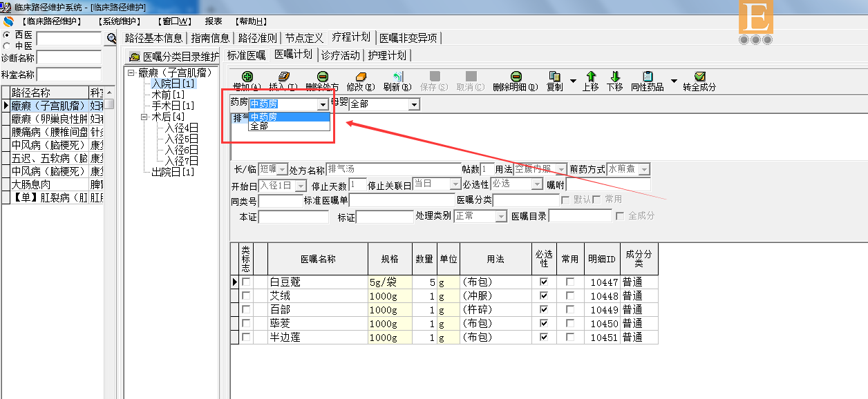Open the 母婴 dropdown showing 全部
Screen dimensions: 868x399
click(x=414, y=105)
